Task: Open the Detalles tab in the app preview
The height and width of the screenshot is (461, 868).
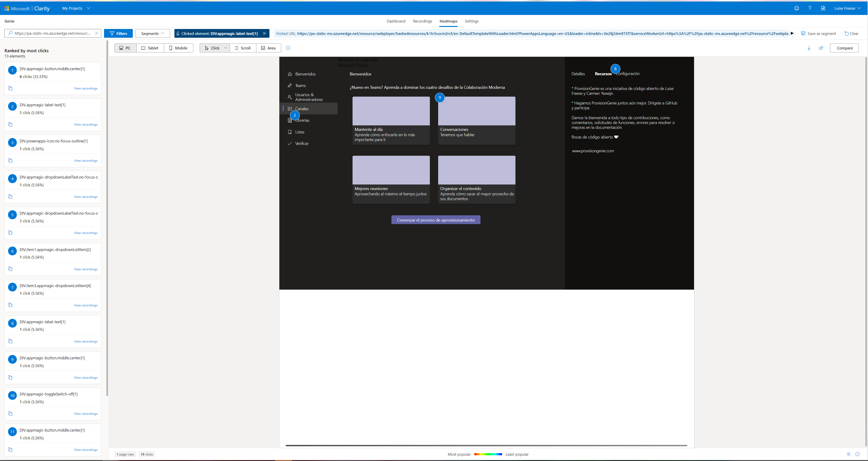Action: (578, 74)
